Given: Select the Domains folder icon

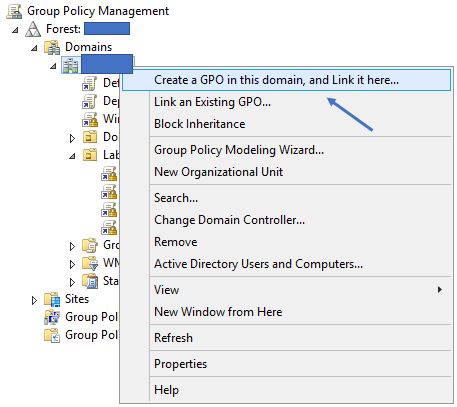Looking at the screenshot, I should 52,47.
